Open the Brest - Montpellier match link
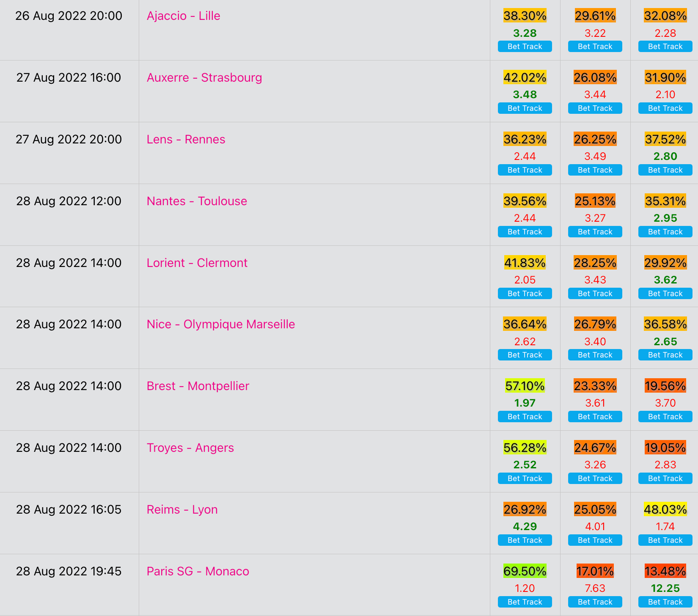The width and height of the screenshot is (698, 616). pos(198,386)
